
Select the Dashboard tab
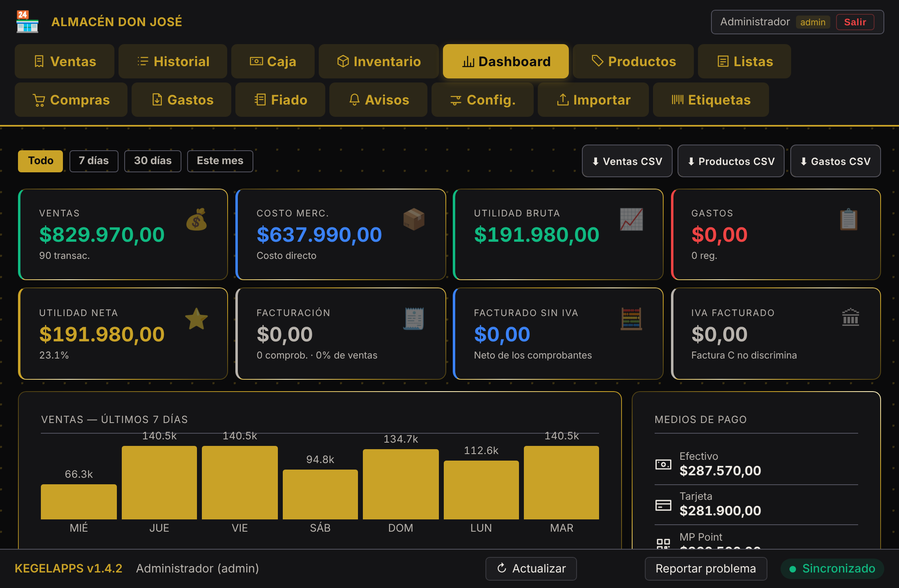[506, 61]
